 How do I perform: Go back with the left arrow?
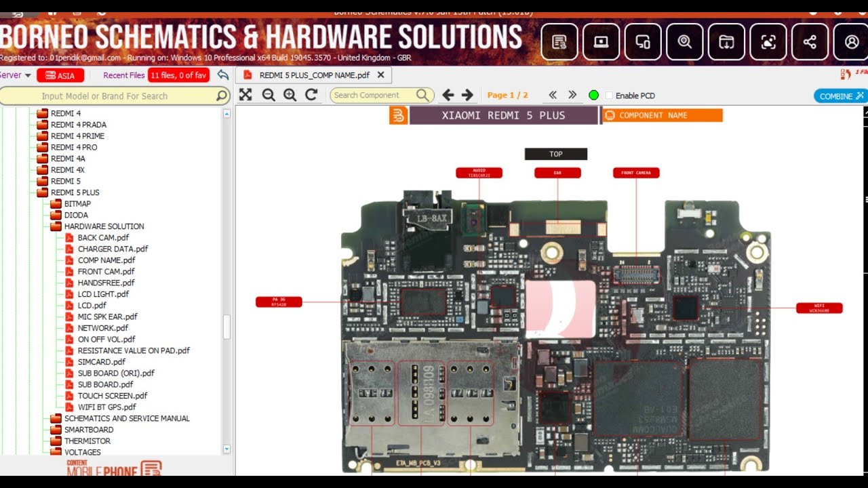pos(448,95)
